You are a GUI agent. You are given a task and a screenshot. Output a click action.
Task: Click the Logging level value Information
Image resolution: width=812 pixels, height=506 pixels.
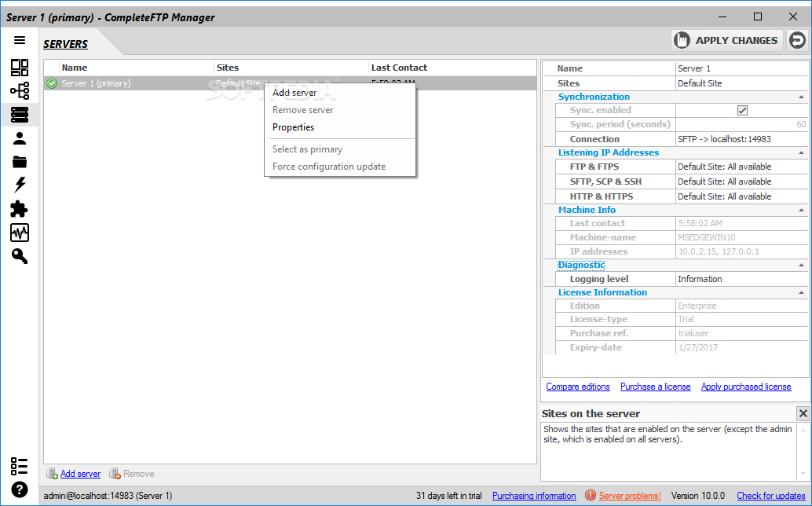(x=741, y=279)
